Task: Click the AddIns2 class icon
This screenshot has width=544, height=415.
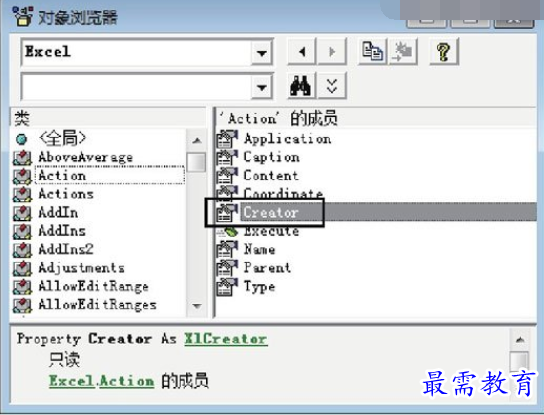Action: coord(22,249)
